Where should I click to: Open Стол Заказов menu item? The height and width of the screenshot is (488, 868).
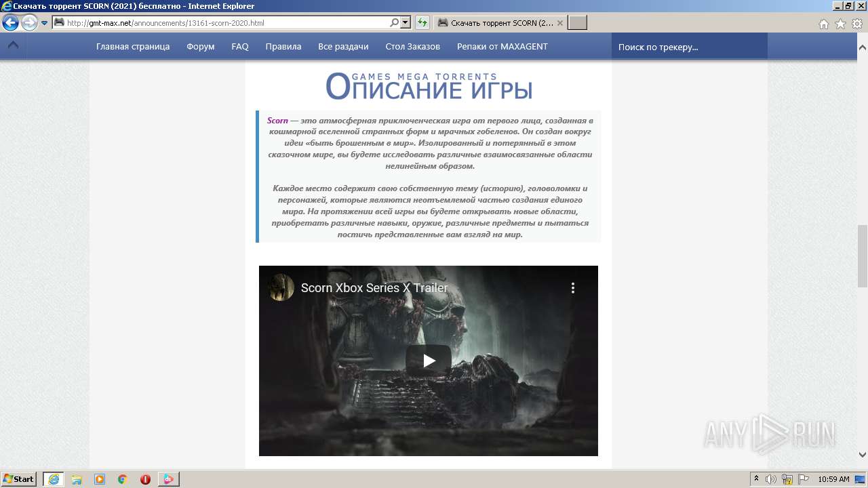pos(413,47)
